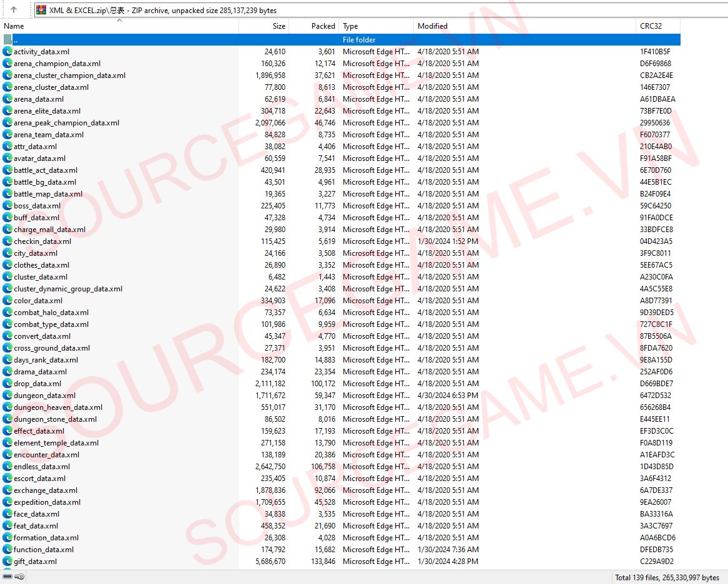This screenshot has height=584, width=728.
Task: Select arena_peak_champion_data.xml in the list
Action: point(66,123)
